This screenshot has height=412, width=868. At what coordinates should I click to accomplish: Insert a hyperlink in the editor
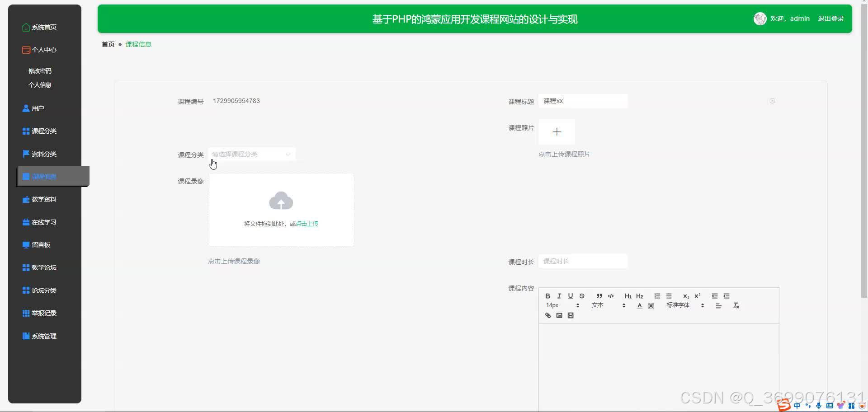547,315
